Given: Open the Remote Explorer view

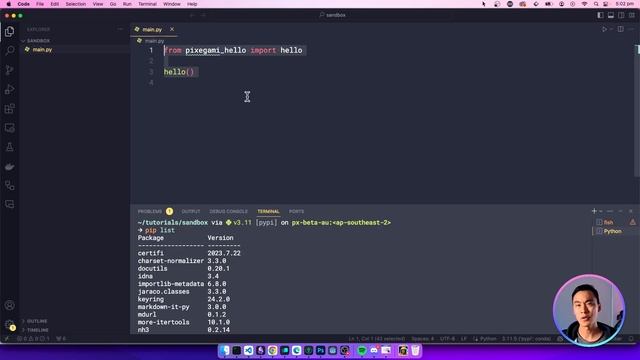Looking at the screenshot, I should (10, 128).
